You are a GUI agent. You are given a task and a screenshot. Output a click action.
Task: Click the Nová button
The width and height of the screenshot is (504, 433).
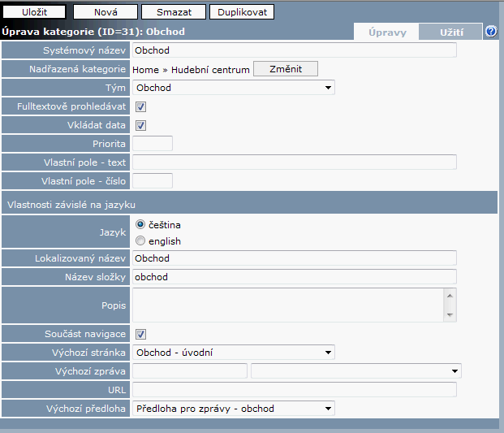coord(105,12)
